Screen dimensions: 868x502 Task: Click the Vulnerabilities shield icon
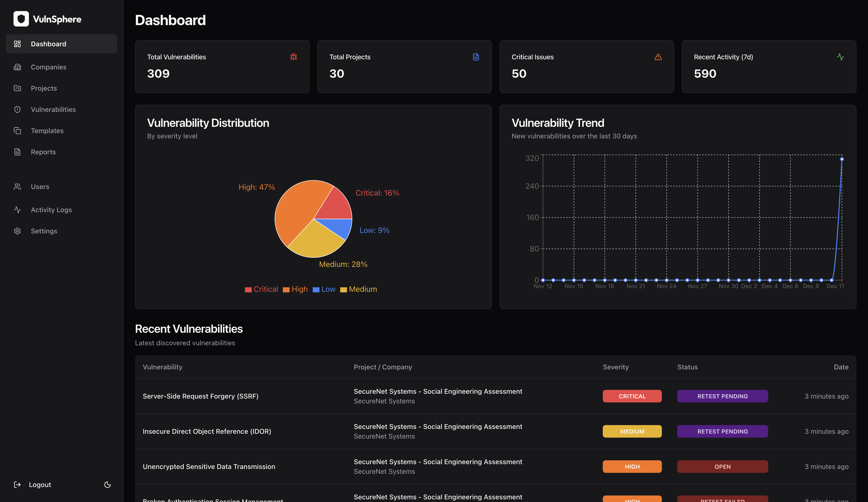pos(17,109)
